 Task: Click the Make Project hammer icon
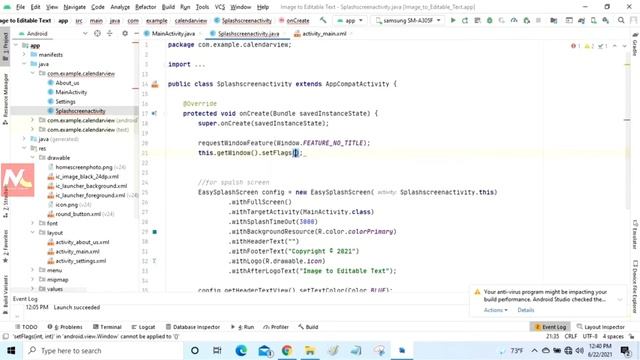323,20
